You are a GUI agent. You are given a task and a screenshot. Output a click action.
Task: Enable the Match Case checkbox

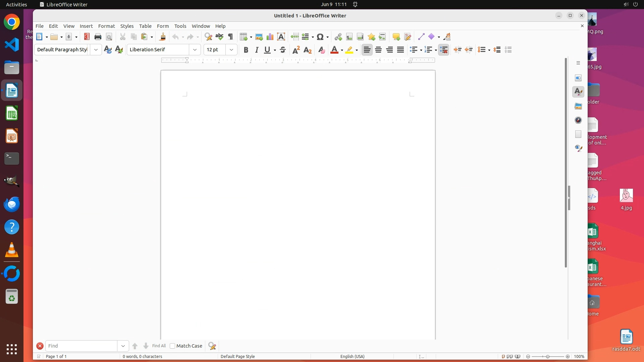tap(172, 346)
